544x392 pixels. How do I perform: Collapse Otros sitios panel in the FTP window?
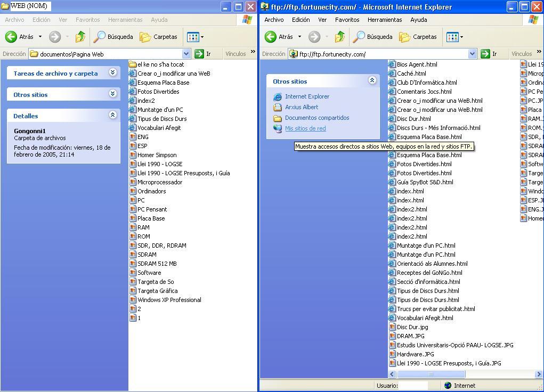click(372, 80)
